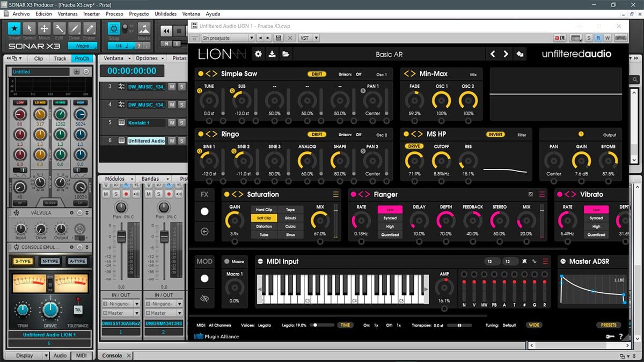Open the Flanger effect menu icon
The height and width of the screenshot is (362, 644).
[x=542, y=194]
